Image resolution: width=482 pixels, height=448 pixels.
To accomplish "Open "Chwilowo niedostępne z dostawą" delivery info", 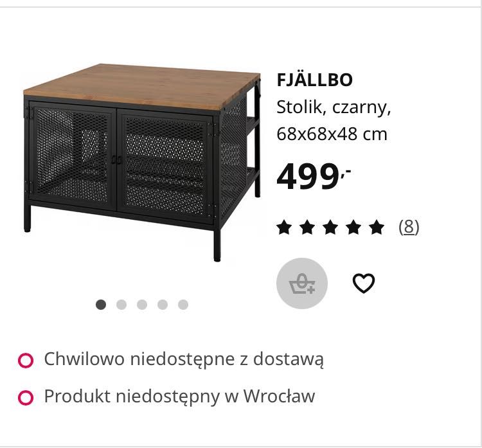I will pos(183,359).
